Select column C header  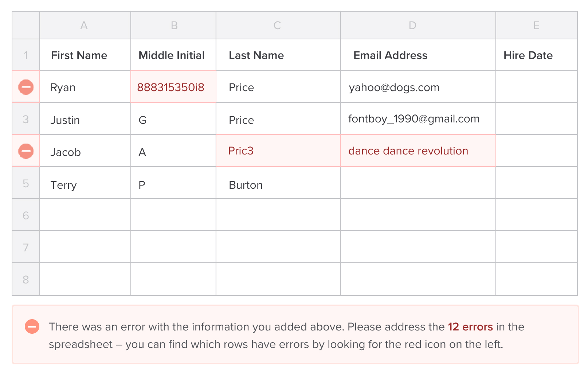278,26
